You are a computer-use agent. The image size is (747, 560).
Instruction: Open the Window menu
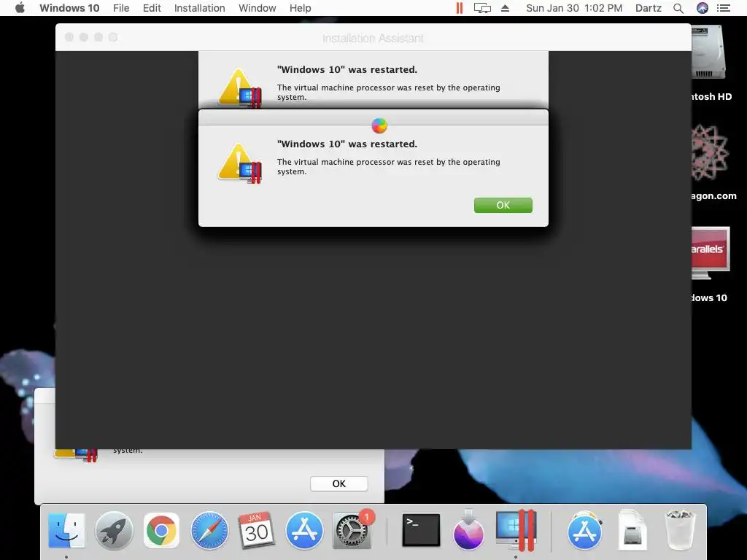pyautogui.click(x=258, y=8)
